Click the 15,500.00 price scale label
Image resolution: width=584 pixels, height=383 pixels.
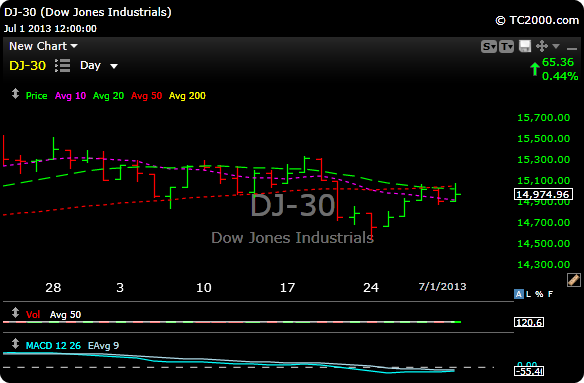tap(544, 139)
